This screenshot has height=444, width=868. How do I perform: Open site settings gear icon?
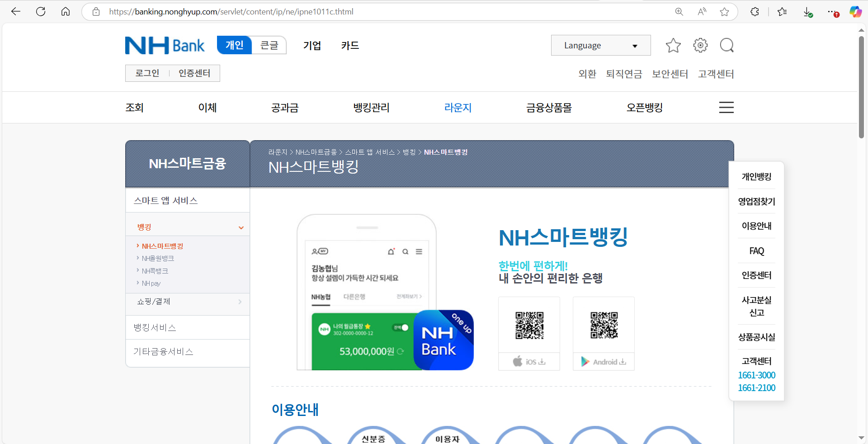(x=700, y=45)
